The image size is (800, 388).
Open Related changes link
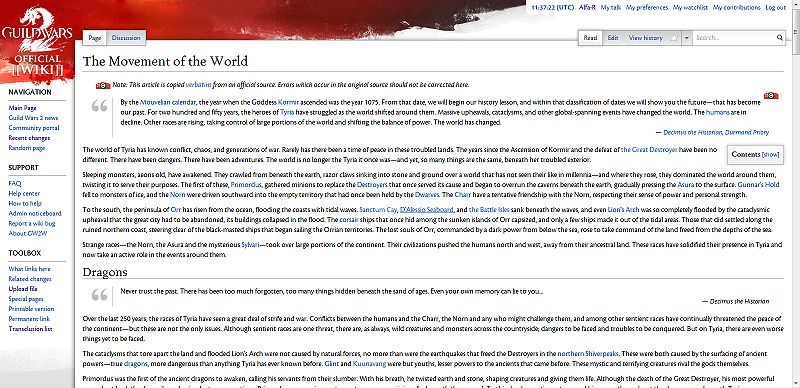[30, 279]
